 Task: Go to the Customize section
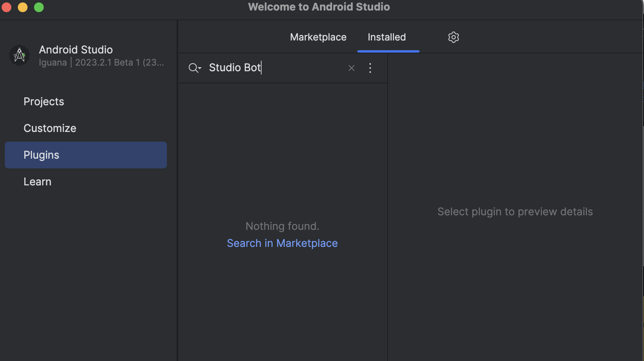coord(50,128)
